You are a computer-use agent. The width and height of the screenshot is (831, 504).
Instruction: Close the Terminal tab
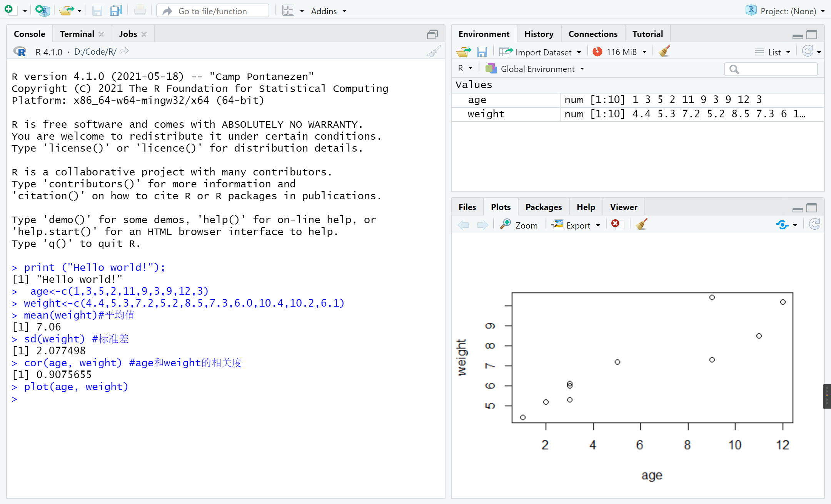[x=101, y=34]
